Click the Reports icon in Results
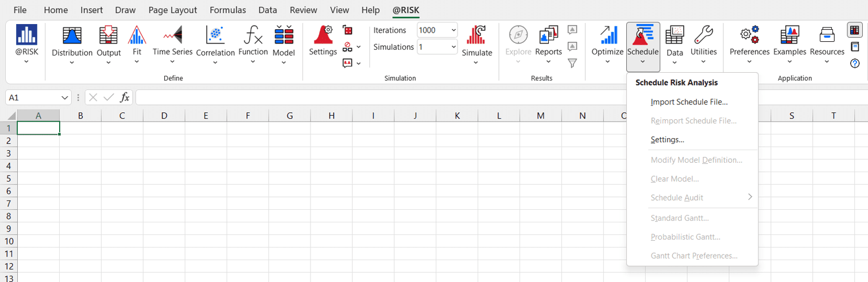This screenshot has height=282, width=868. click(x=548, y=37)
